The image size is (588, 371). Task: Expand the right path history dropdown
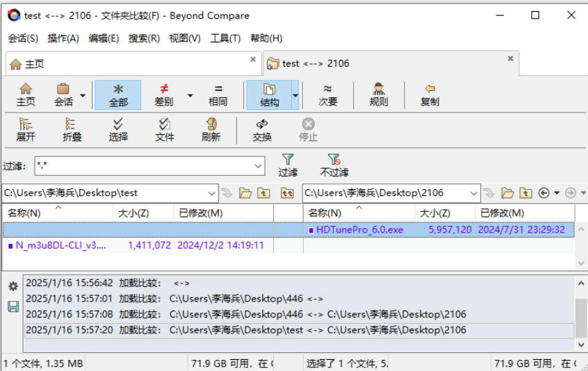point(474,193)
